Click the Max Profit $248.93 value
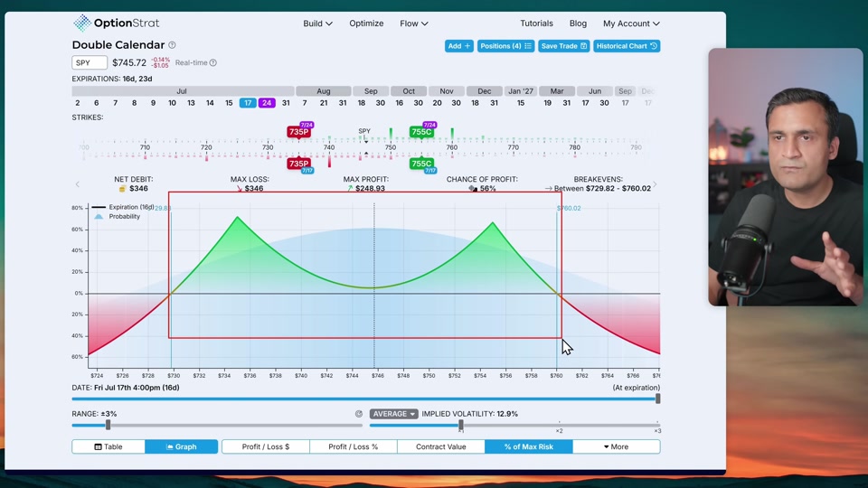This screenshot has height=488, width=868. 370,189
